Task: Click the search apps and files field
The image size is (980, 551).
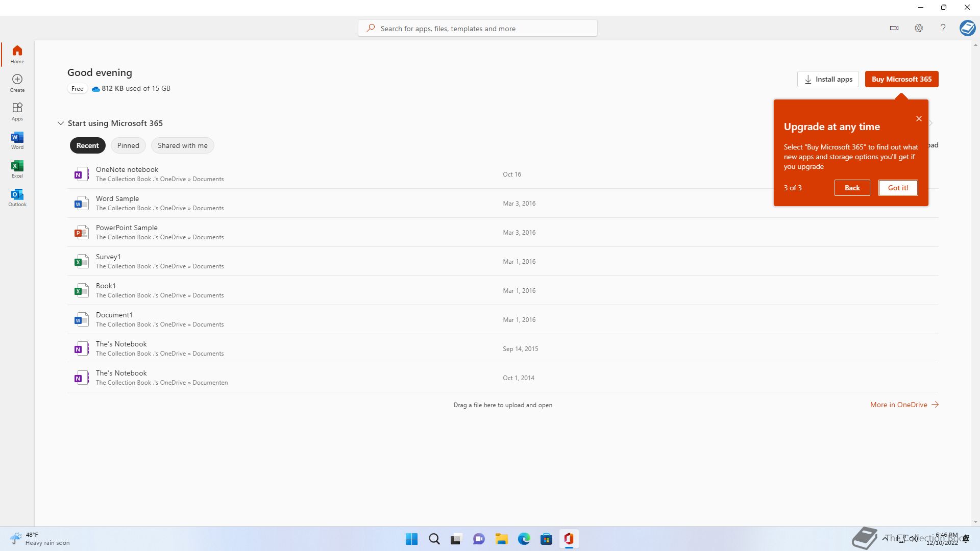Action: (x=477, y=28)
